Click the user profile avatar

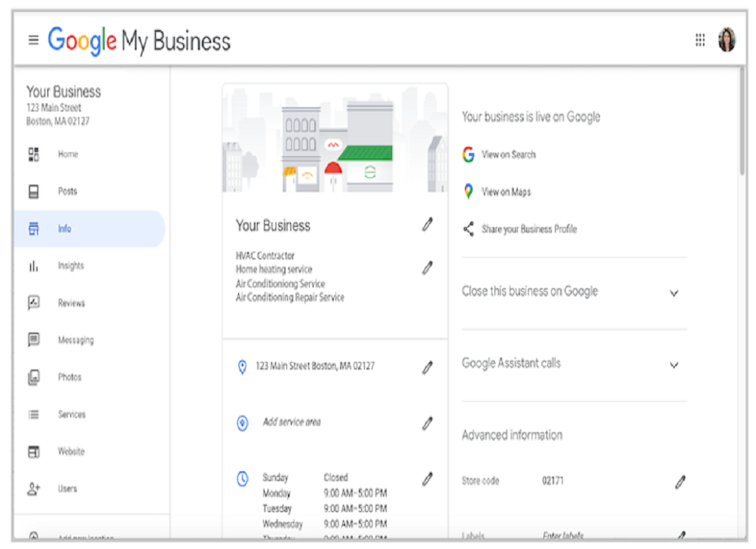[x=727, y=40]
